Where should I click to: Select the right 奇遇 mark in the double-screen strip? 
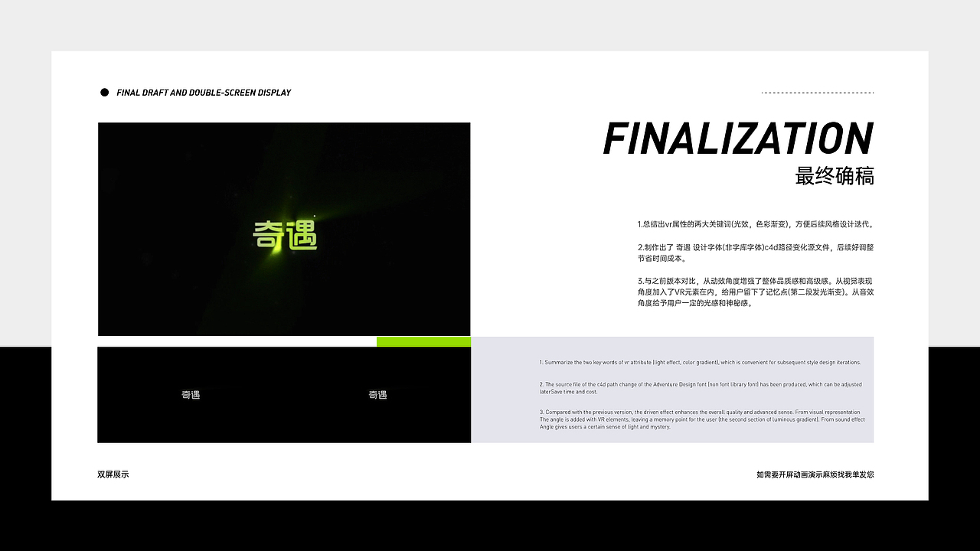377,395
